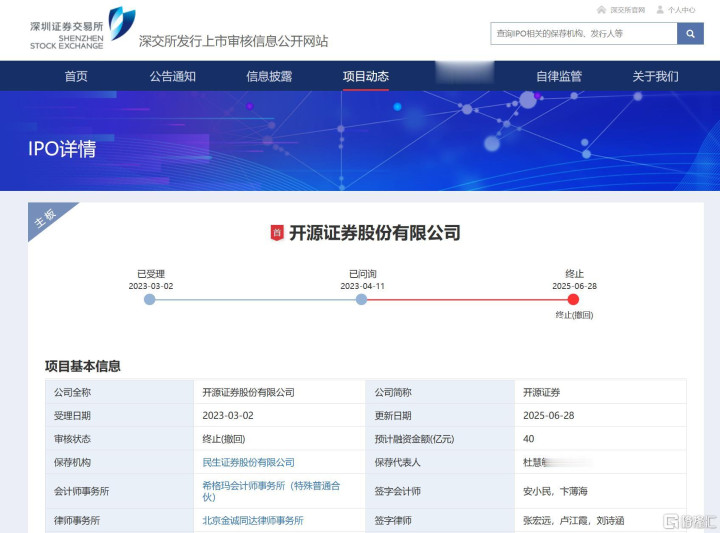Click the user icon beside 个人中心
The width and height of the screenshot is (720, 533).
click(660, 10)
